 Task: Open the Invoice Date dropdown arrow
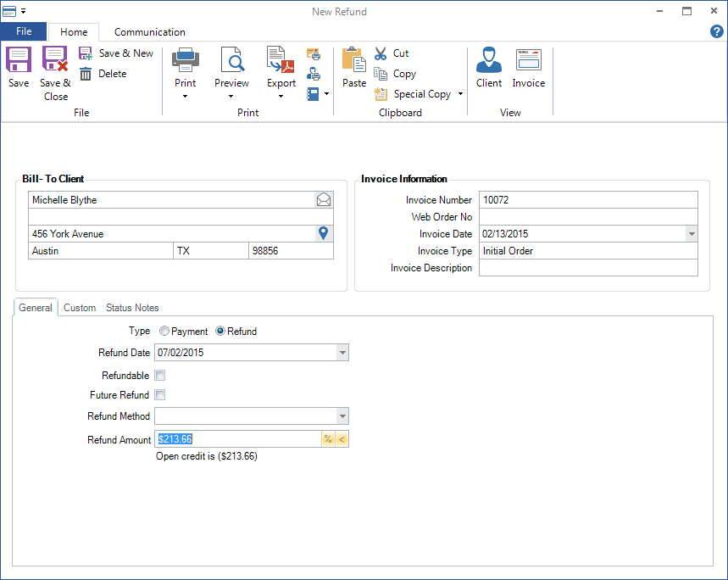coord(692,234)
